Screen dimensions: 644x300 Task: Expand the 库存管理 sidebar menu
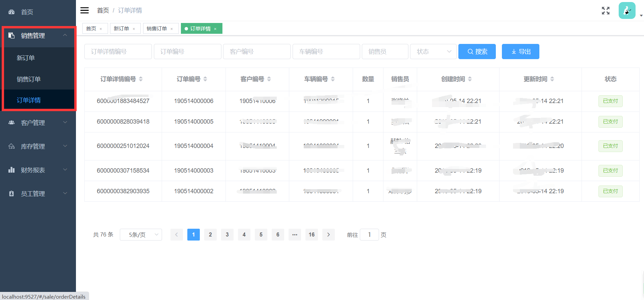tap(38, 146)
